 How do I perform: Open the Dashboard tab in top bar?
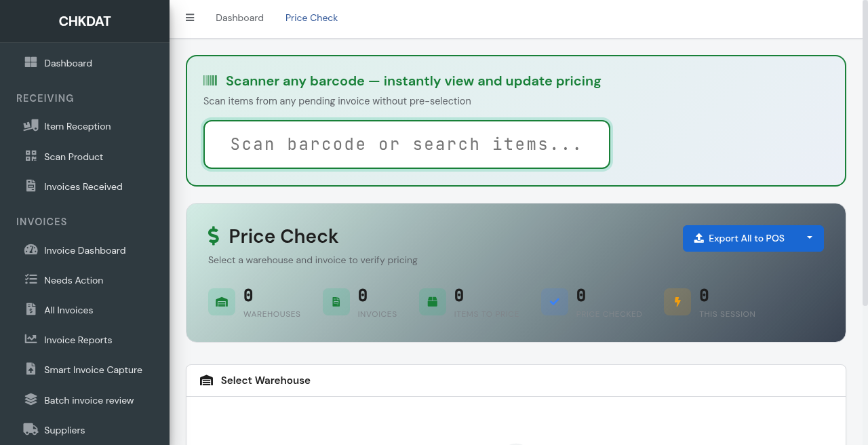(x=239, y=18)
